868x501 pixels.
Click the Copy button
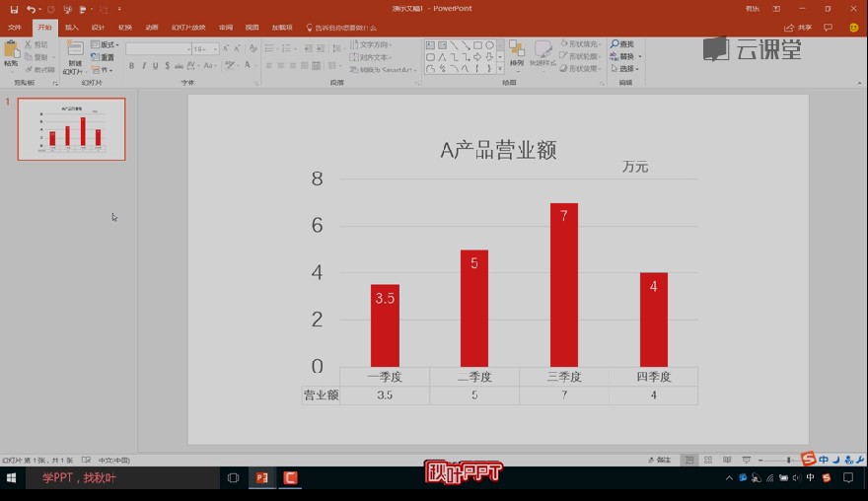click(x=36, y=57)
